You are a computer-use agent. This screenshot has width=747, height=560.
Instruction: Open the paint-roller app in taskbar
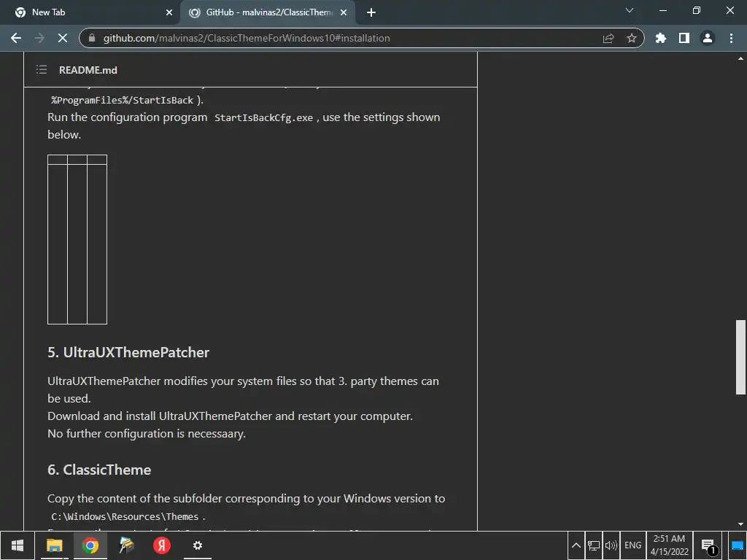126,545
